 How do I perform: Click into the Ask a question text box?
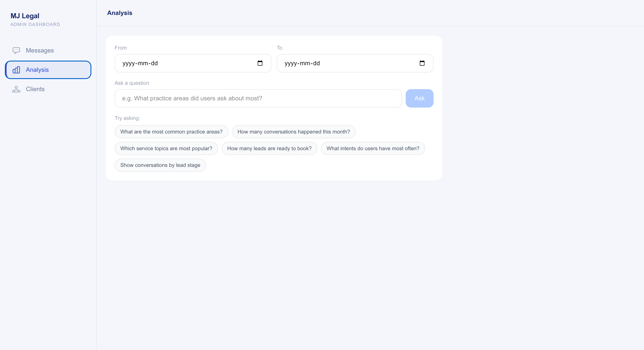point(258,98)
